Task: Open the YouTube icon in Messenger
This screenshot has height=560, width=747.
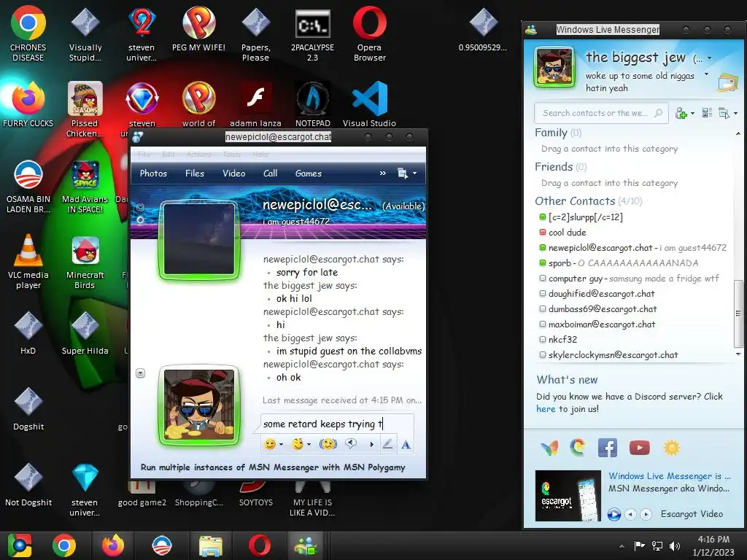Action: pos(639,448)
